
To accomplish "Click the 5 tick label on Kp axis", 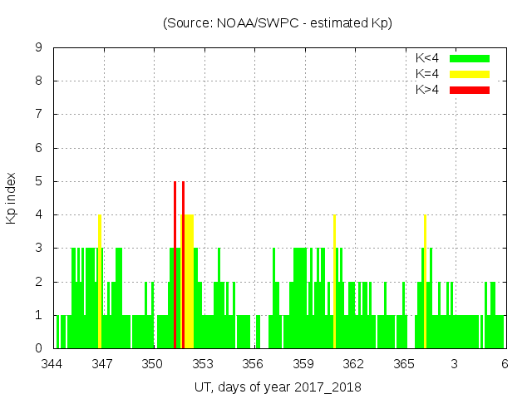I will click(x=38, y=181).
